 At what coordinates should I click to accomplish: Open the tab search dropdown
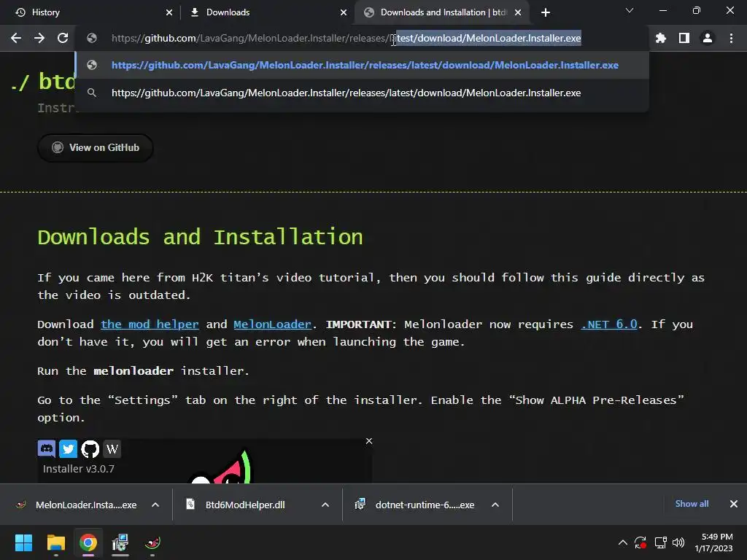point(630,10)
